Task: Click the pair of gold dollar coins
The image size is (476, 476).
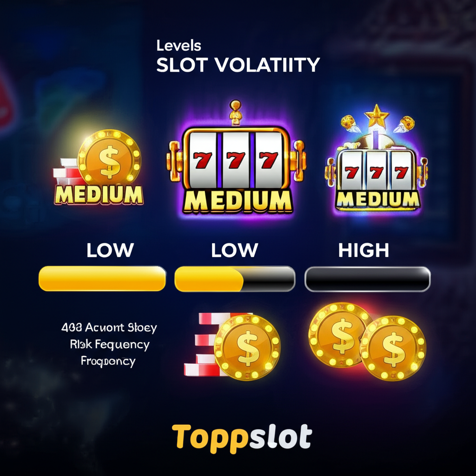Action: pos(367,341)
